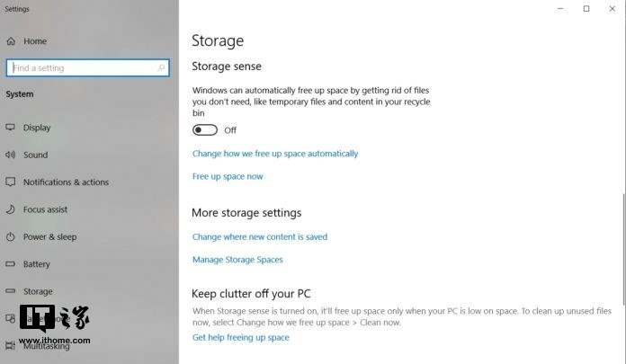Viewport: 626px width, 364px height.
Task: Click the Sound speaker icon
Action: (x=11, y=155)
